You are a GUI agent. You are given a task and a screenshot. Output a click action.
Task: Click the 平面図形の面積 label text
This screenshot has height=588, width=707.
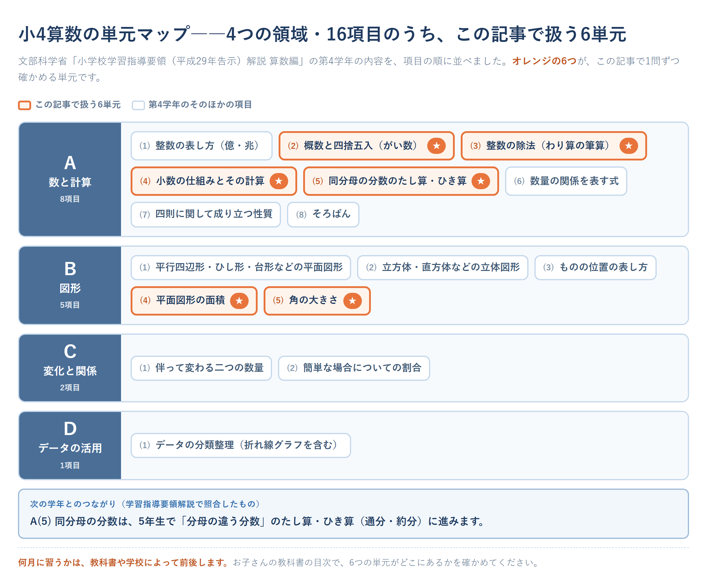coord(190,300)
